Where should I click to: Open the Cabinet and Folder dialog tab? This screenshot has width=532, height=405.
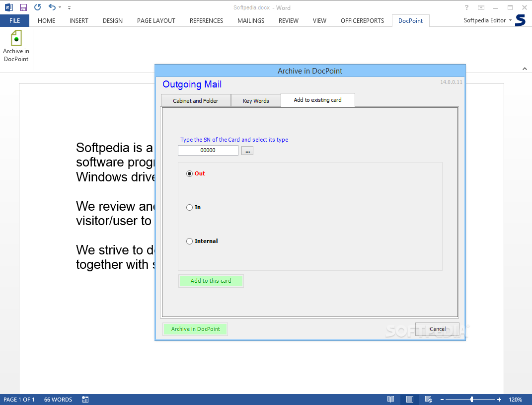tap(196, 101)
